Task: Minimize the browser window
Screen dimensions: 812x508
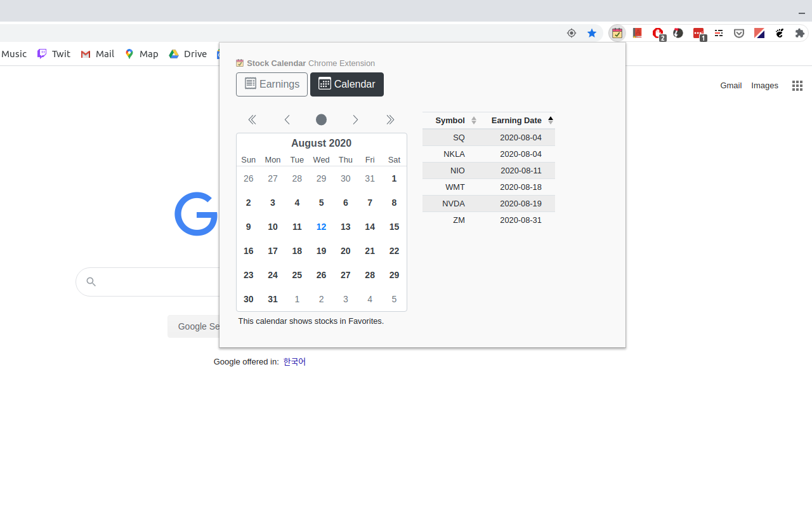Action: click(x=802, y=13)
